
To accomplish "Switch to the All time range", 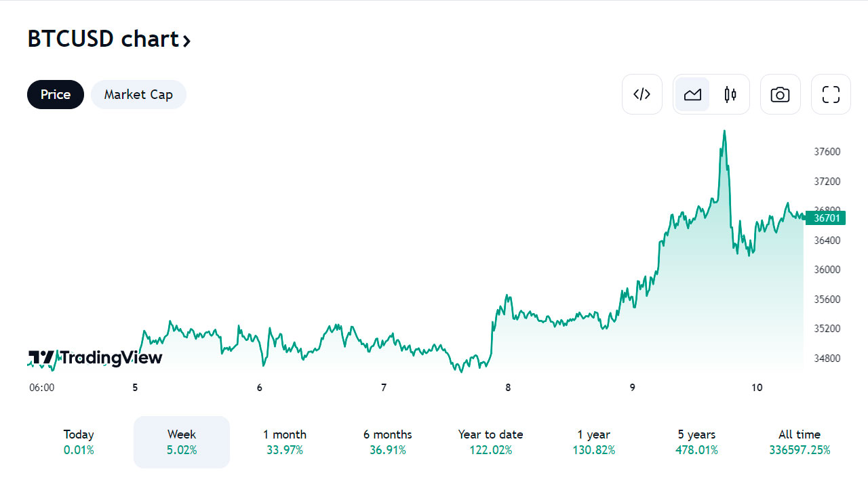I will click(800, 442).
